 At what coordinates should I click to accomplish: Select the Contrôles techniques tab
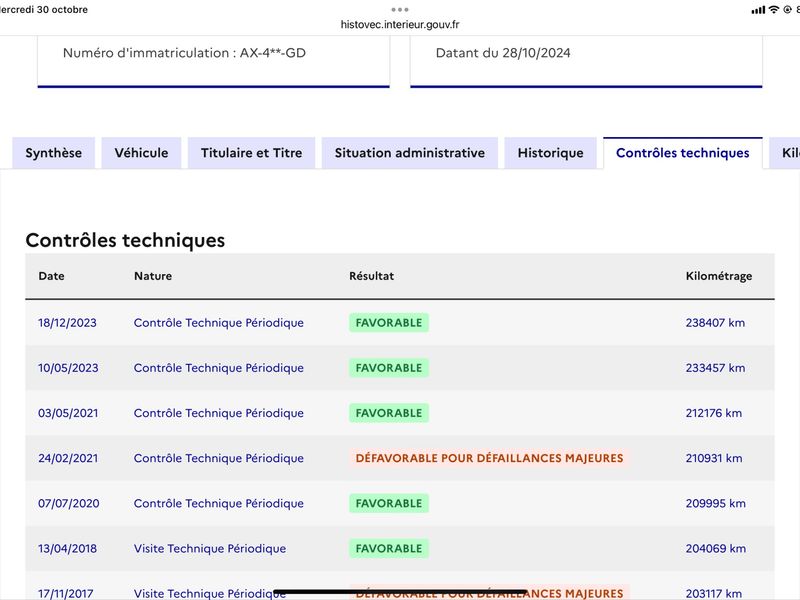(683, 153)
